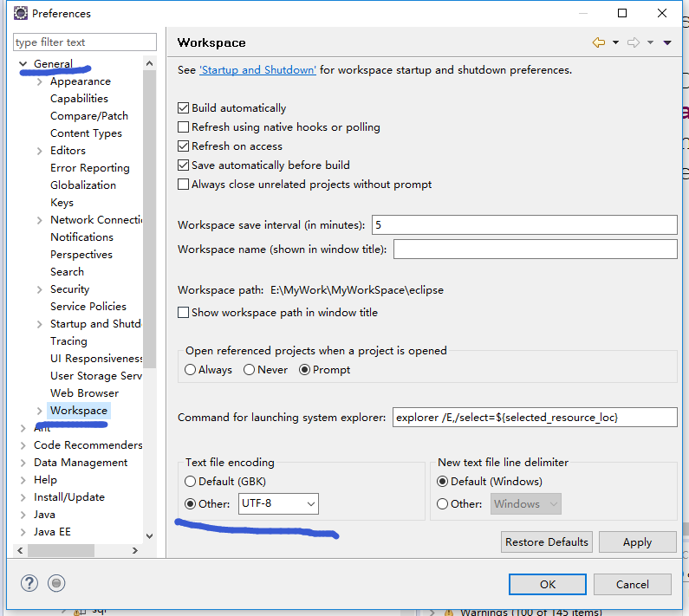The height and width of the screenshot is (616, 689).
Task: Focus the type filter text field
Action: click(85, 42)
